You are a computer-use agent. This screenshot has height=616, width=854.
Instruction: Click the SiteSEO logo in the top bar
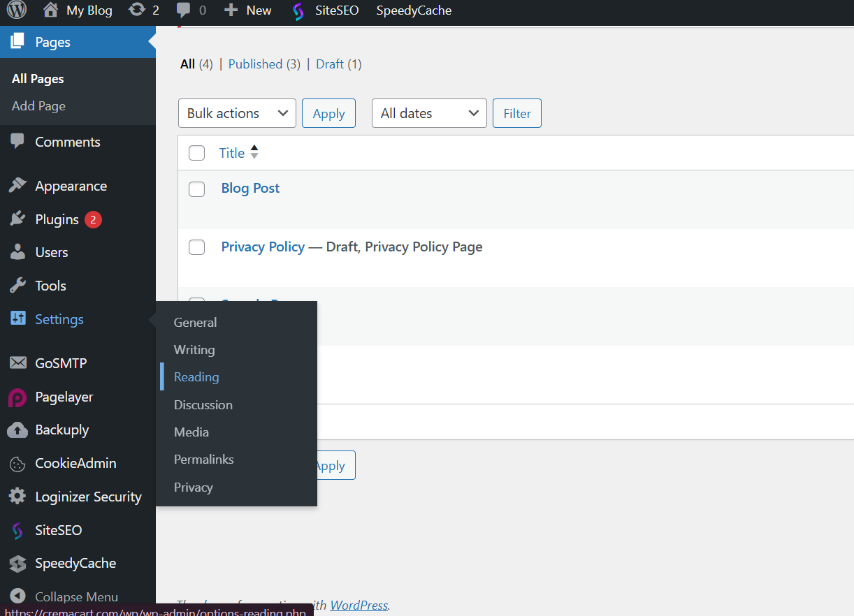click(298, 10)
